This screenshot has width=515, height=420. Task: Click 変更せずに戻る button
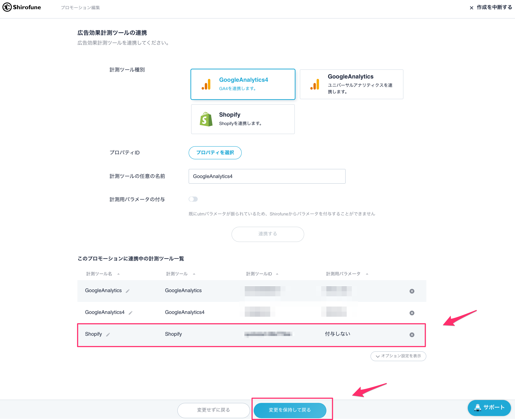click(214, 410)
